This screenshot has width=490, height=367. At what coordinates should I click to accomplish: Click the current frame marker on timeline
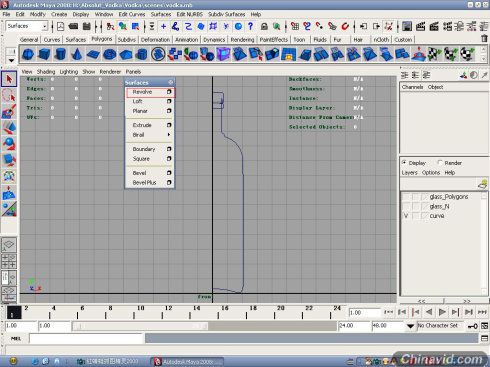(x=14, y=312)
